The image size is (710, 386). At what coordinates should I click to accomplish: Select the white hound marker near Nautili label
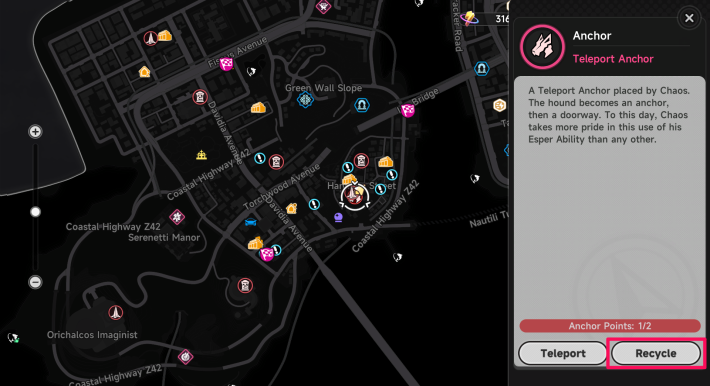[475, 179]
